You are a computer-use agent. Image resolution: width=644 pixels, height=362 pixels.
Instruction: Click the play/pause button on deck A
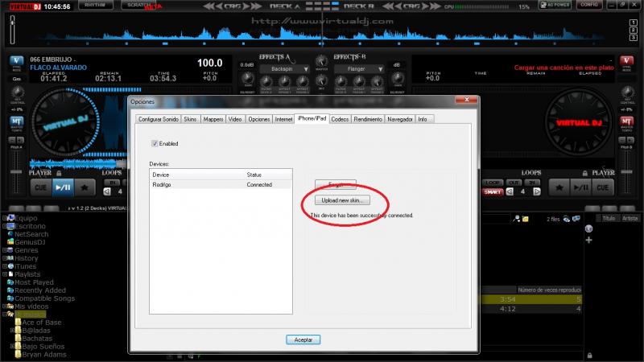click(63, 187)
